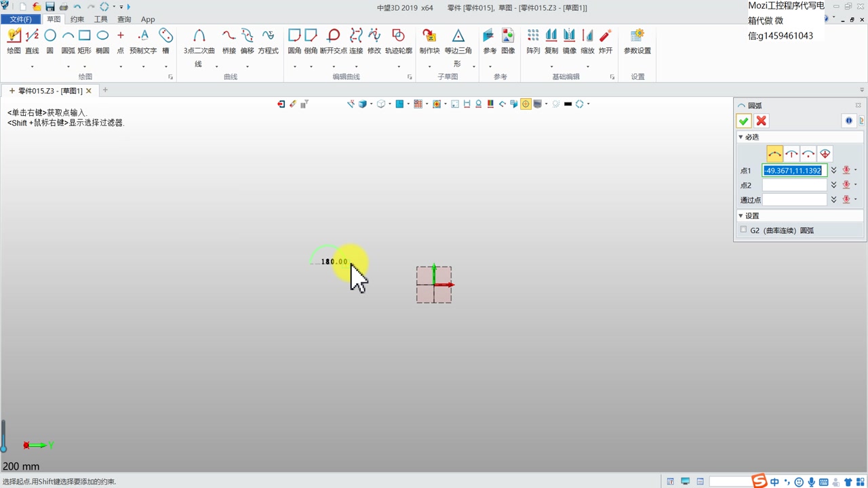
Task: Open pick-point dropdown arrow for 点2
Action: (856, 185)
